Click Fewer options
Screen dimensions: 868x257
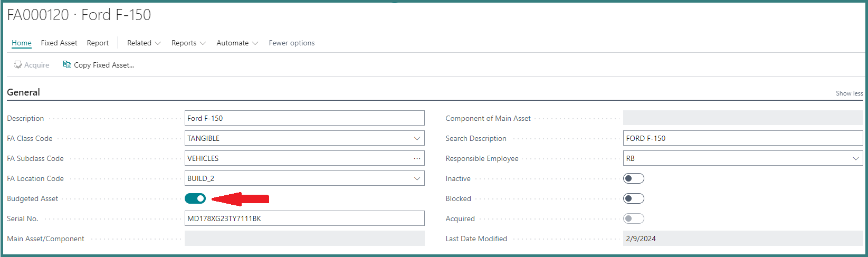[292, 43]
